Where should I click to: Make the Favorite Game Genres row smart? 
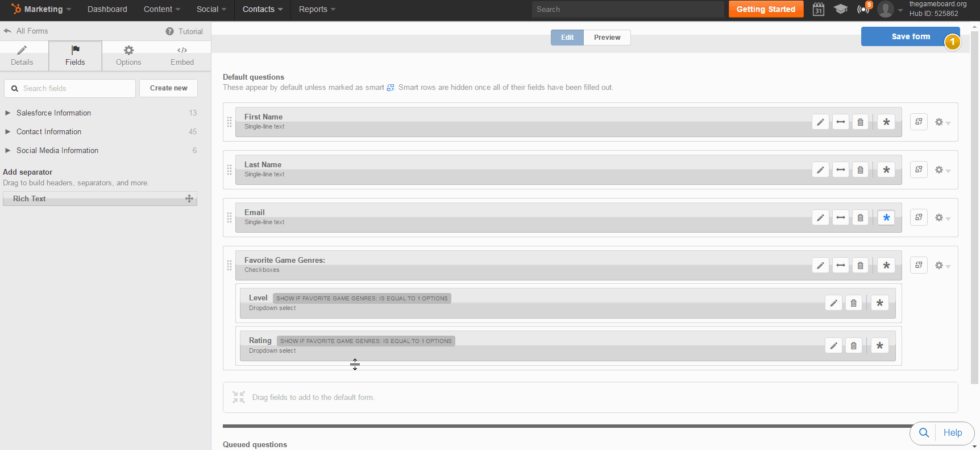pyautogui.click(x=919, y=265)
